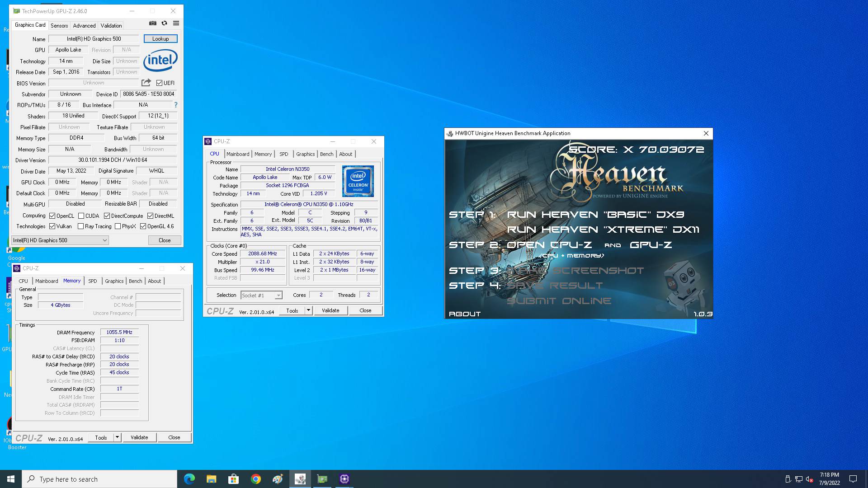Open the GPU selection dropdown in GPU-Z

tap(60, 240)
